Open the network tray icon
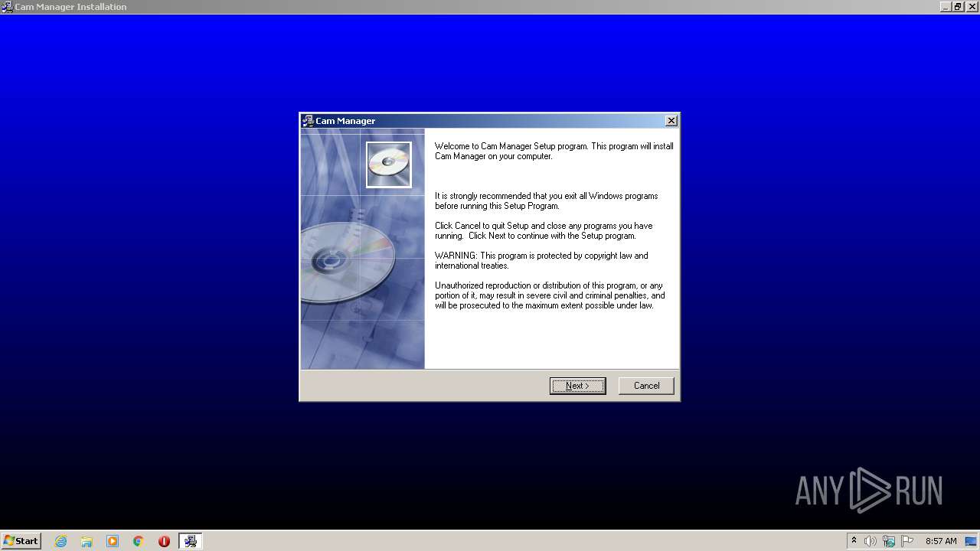Image resolution: width=980 pixels, height=551 pixels. [x=889, y=541]
